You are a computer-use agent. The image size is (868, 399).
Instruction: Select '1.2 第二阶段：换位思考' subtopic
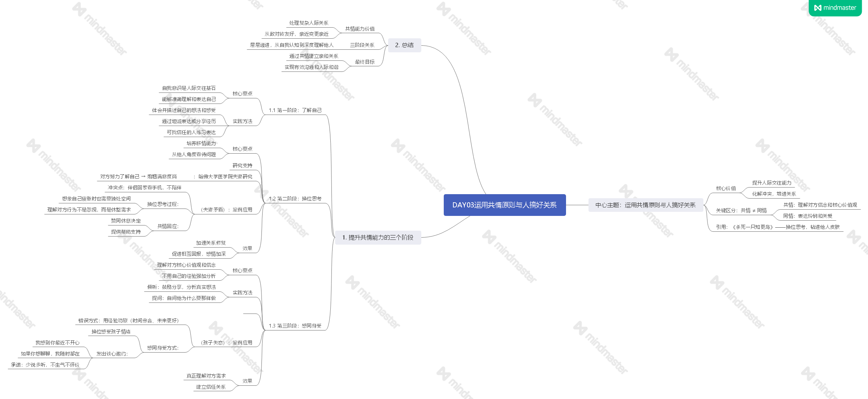(295, 199)
